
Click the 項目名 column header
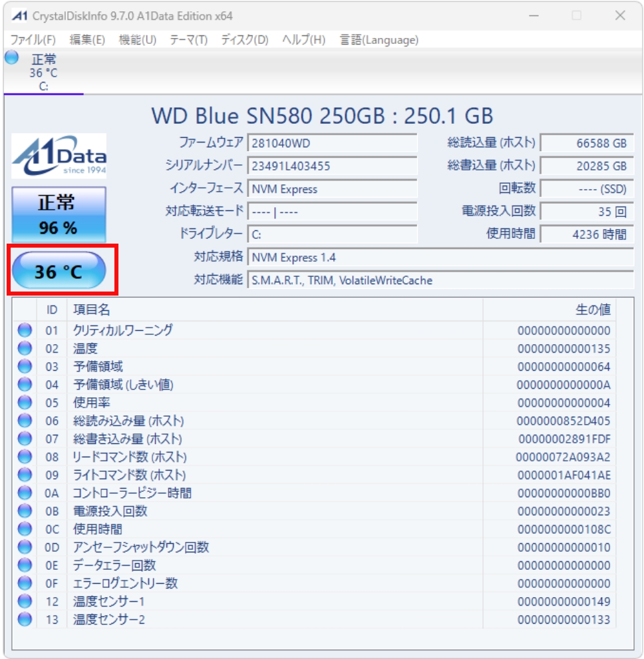[x=275, y=310]
